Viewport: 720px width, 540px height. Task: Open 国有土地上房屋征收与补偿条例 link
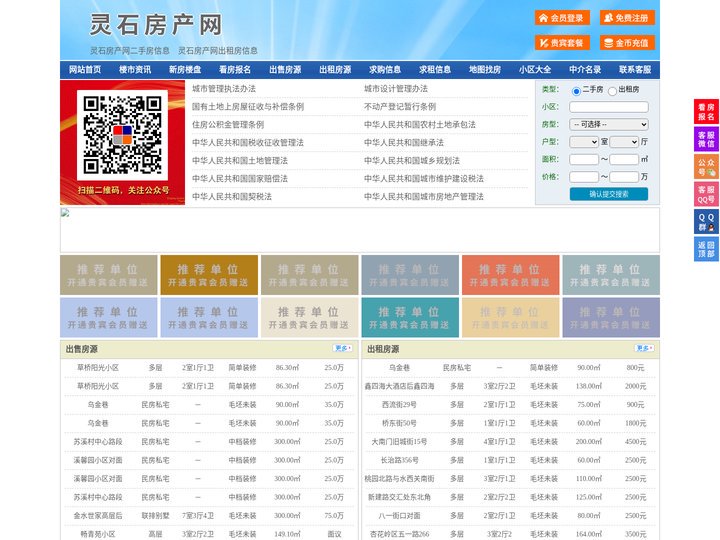pos(248,107)
